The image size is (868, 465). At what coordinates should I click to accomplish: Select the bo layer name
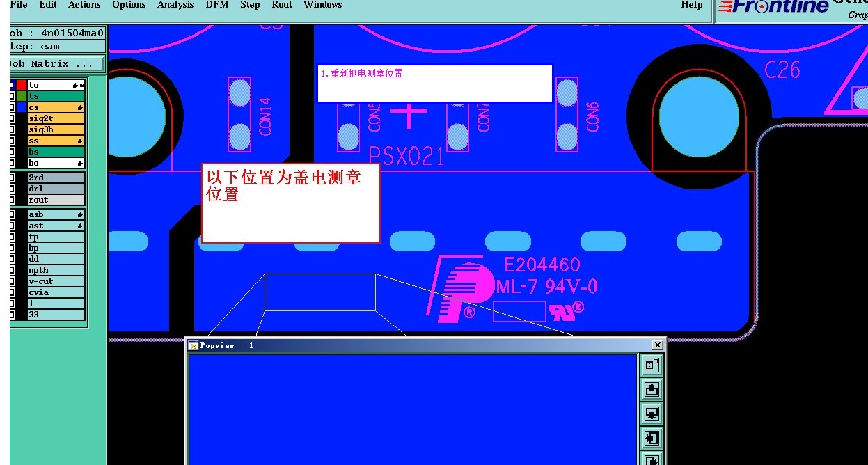pyautogui.click(x=56, y=163)
